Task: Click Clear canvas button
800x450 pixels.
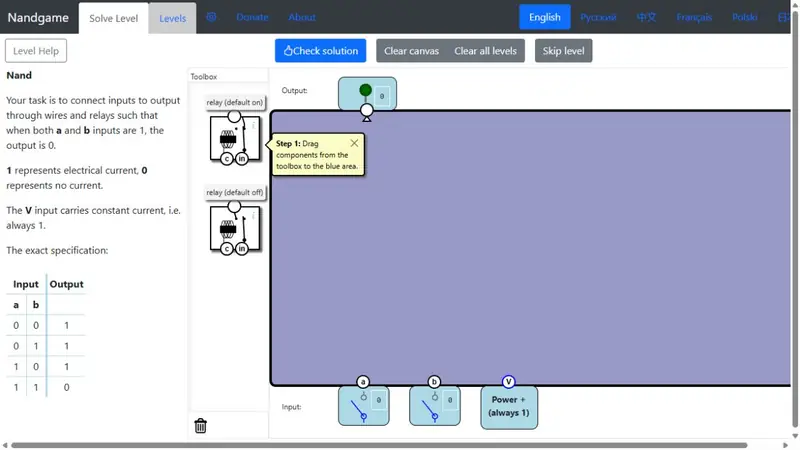Action: tap(411, 51)
